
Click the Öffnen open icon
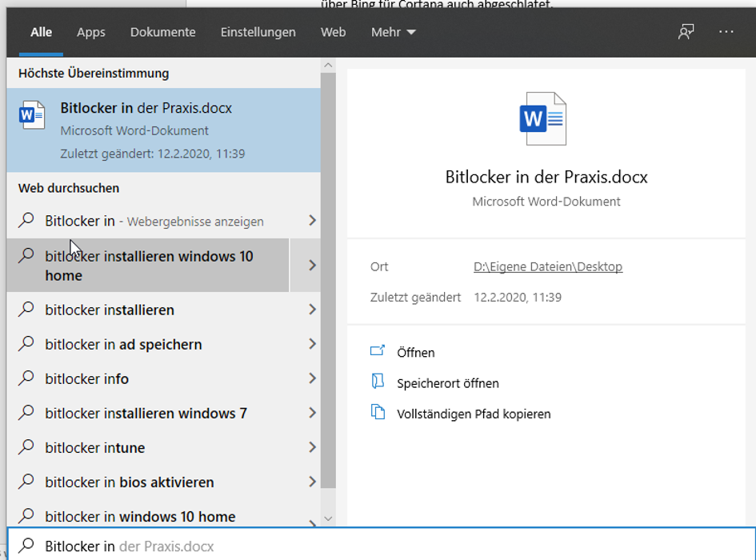pos(378,351)
